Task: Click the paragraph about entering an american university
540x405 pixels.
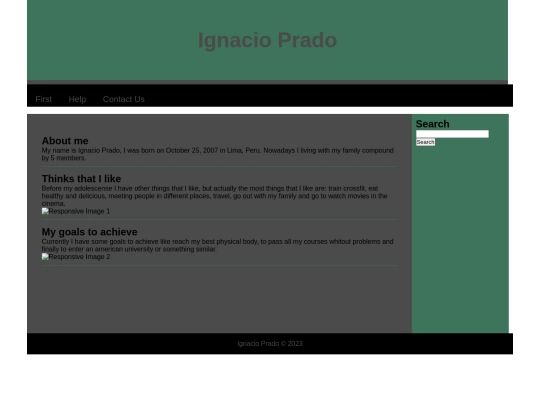Action: pos(218,245)
